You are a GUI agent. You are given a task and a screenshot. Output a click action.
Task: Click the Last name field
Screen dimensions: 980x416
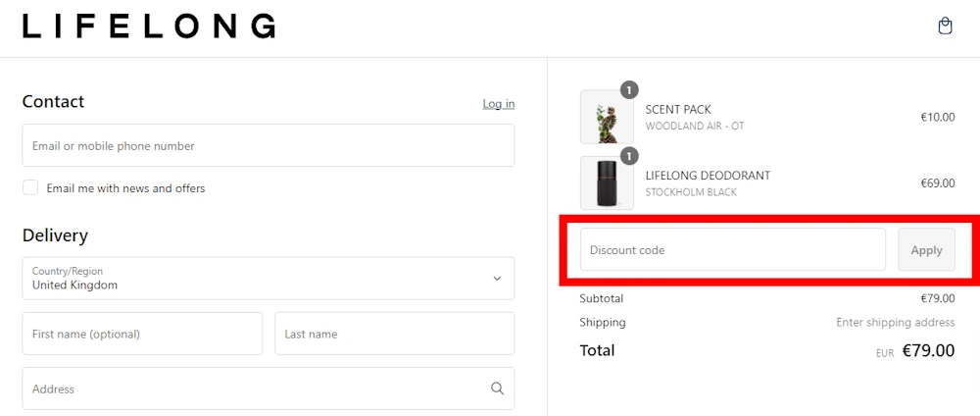[394, 334]
